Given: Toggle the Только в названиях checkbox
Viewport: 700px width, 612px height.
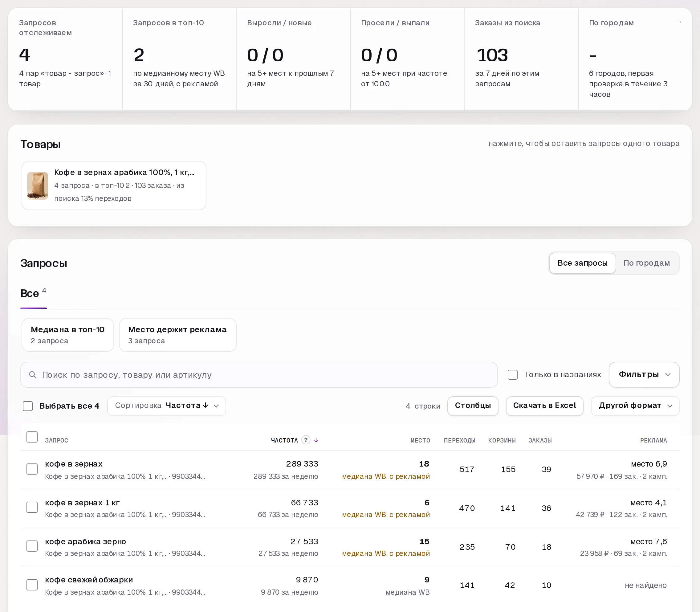Looking at the screenshot, I should 513,375.
